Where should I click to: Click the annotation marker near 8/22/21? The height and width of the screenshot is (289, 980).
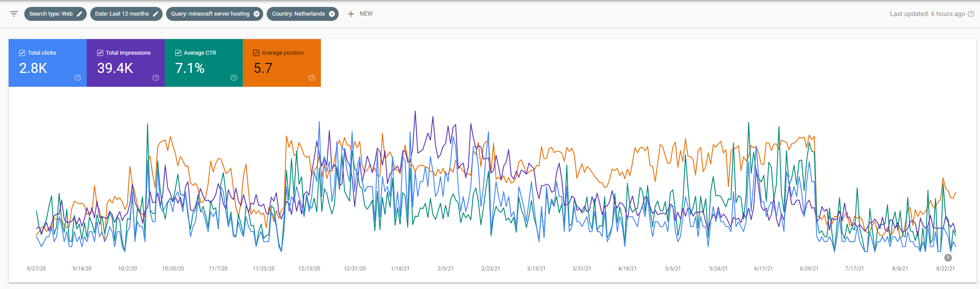pyautogui.click(x=948, y=258)
